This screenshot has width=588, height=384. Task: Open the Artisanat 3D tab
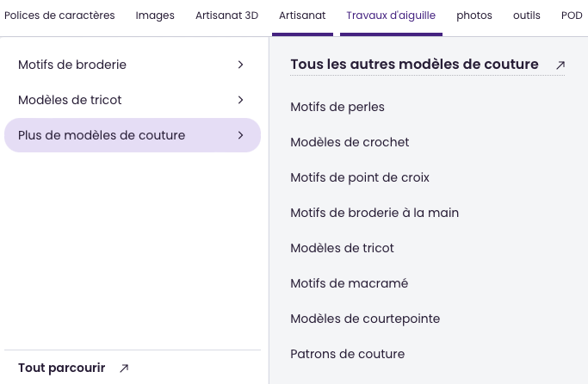(x=226, y=15)
